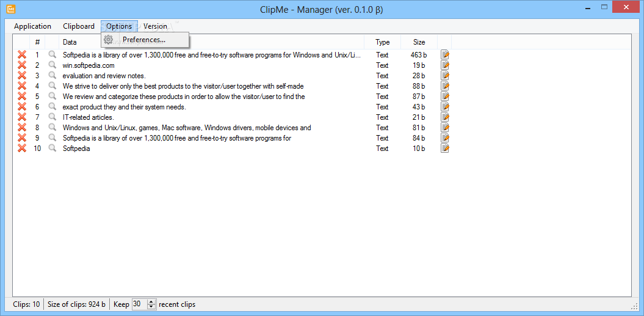644x316 pixels.
Task: Open the Application menu
Action: [32, 26]
